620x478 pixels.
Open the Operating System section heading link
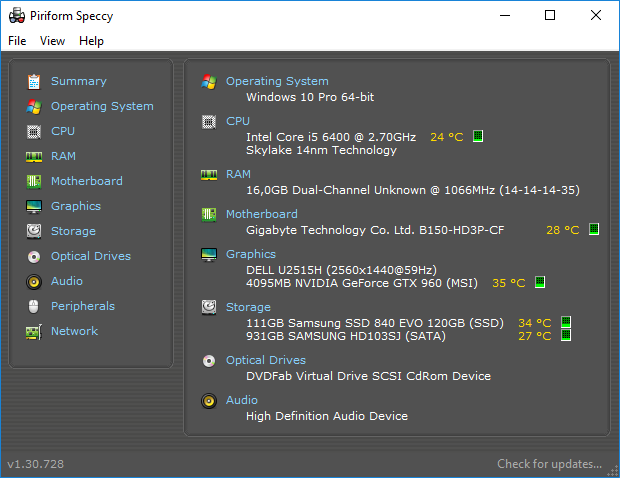(x=277, y=81)
